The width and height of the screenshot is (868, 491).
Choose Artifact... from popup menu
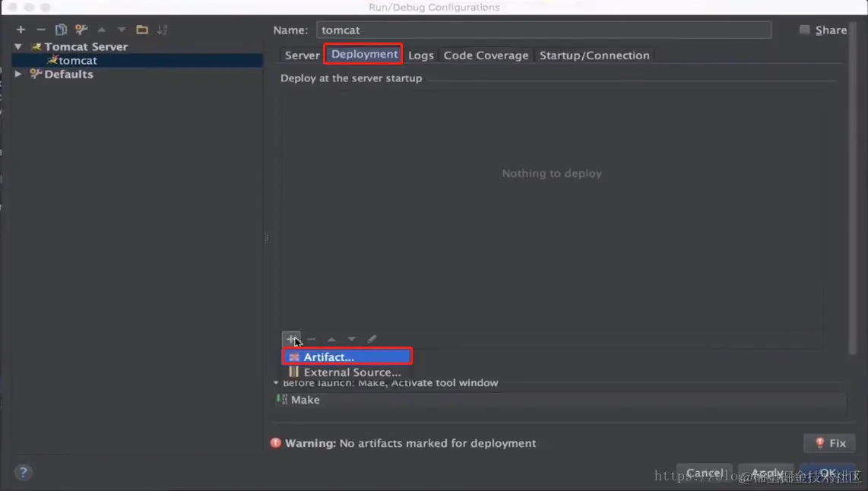point(347,357)
